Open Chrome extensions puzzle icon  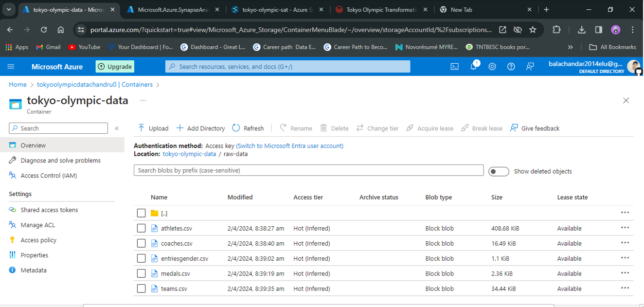(x=556, y=30)
